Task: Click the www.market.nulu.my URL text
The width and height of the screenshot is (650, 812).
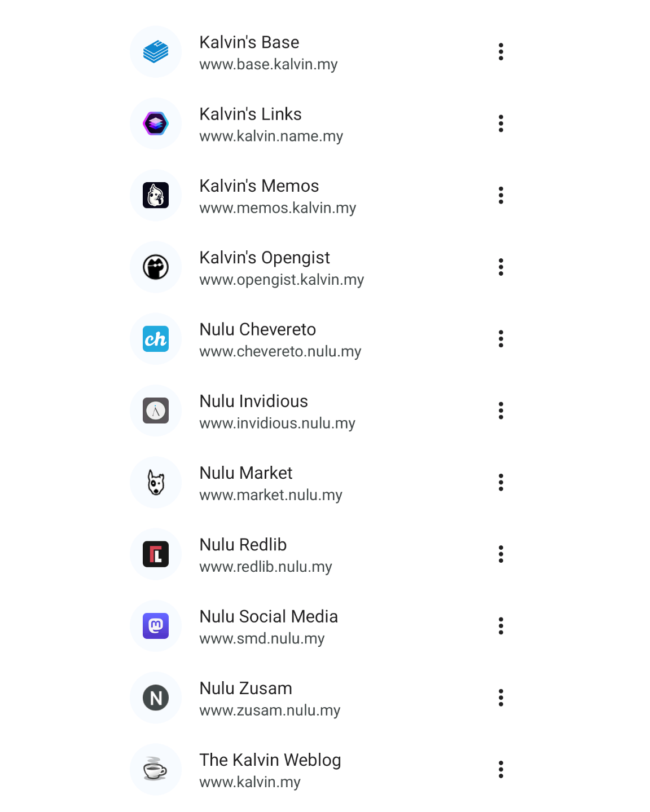Action: [x=271, y=495]
